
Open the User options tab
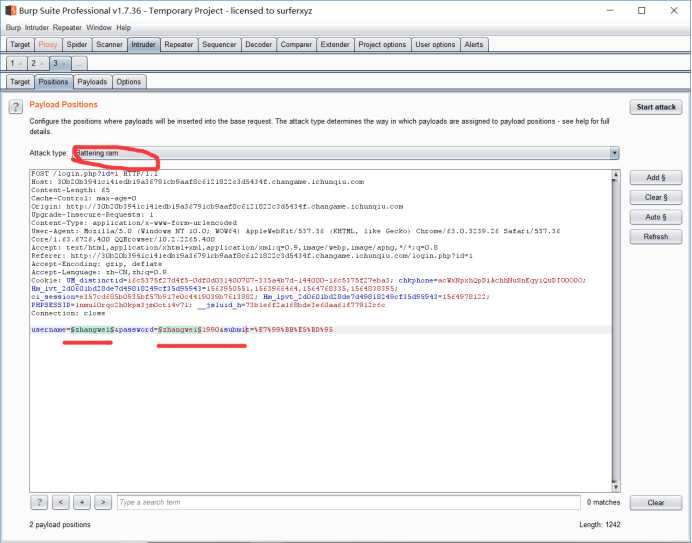click(435, 45)
